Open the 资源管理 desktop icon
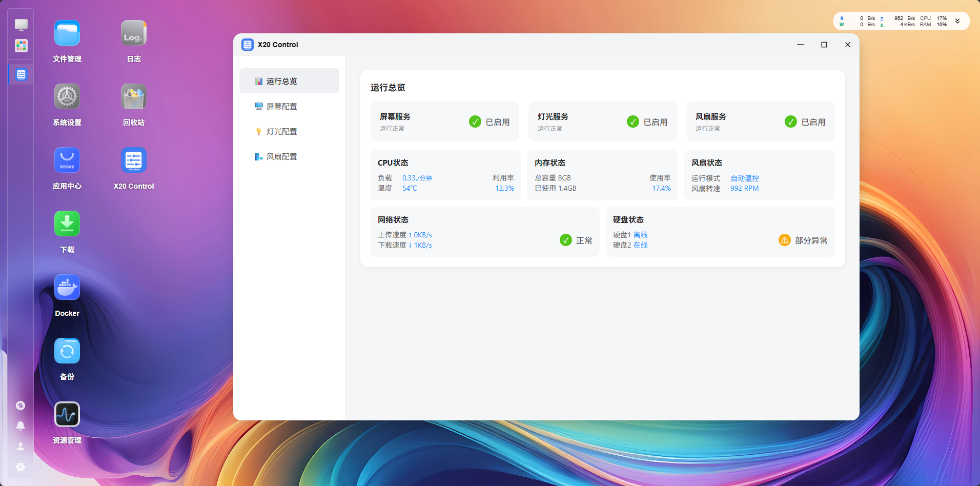The width and height of the screenshot is (980, 486). pyautogui.click(x=67, y=415)
